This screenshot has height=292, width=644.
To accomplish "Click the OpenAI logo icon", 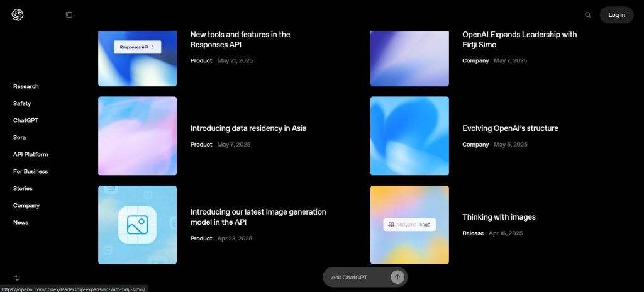I will [18, 15].
